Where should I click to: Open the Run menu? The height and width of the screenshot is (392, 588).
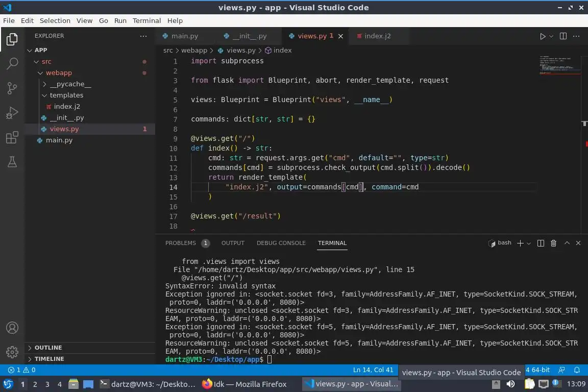pyautogui.click(x=120, y=20)
